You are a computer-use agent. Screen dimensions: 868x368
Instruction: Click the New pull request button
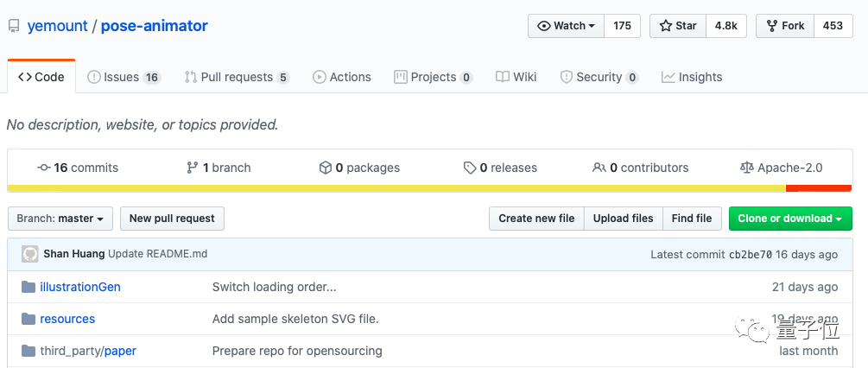(172, 219)
